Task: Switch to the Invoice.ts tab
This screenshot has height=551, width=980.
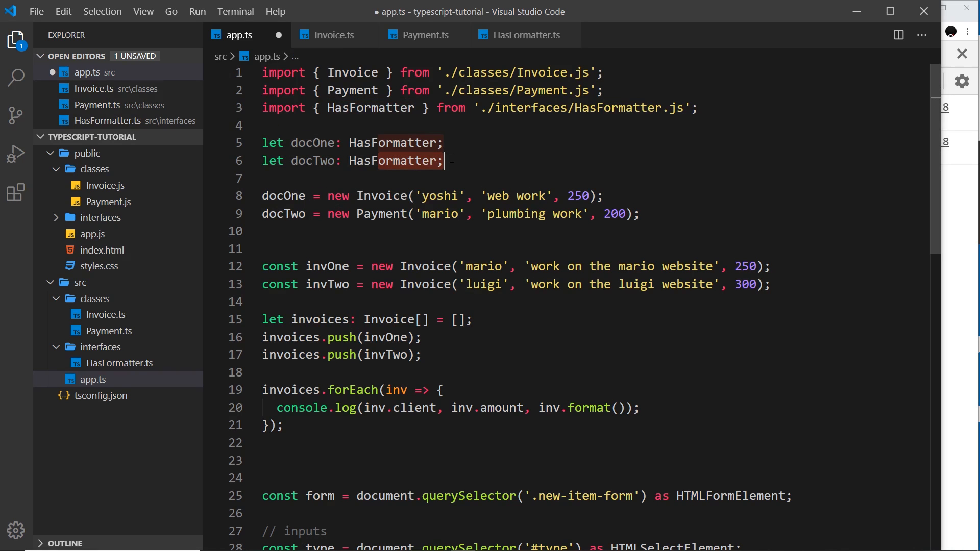Action: (x=334, y=35)
